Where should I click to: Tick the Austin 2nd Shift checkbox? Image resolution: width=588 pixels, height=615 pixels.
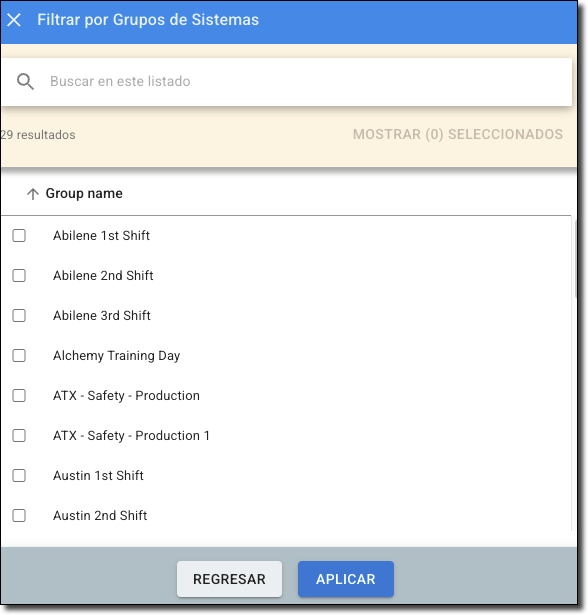coord(19,516)
